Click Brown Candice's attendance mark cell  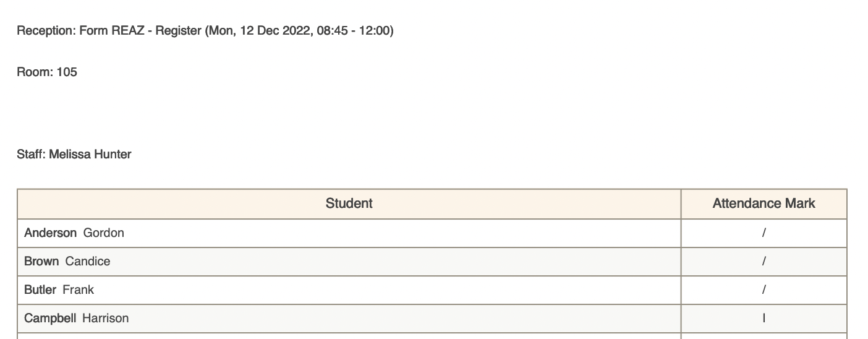tap(764, 261)
